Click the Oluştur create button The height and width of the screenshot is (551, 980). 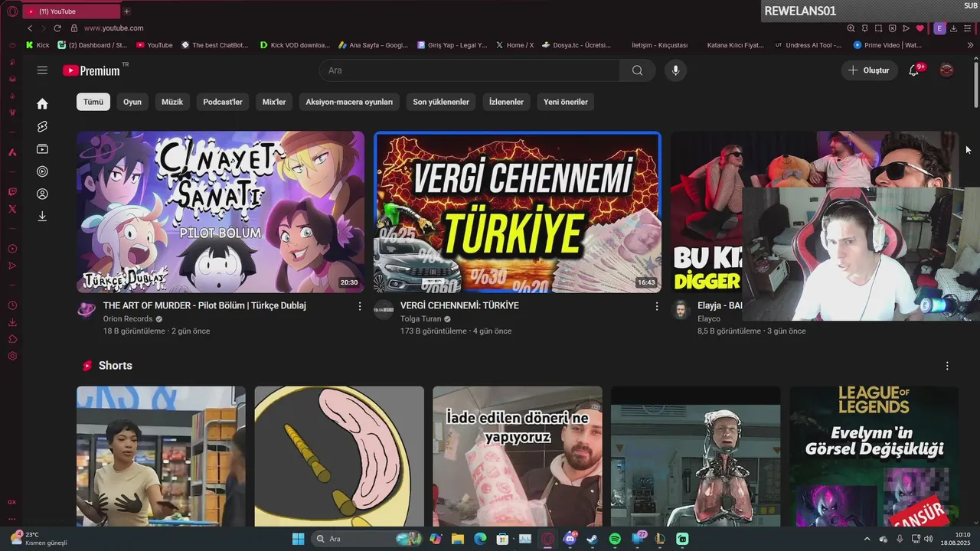click(x=870, y=70)
